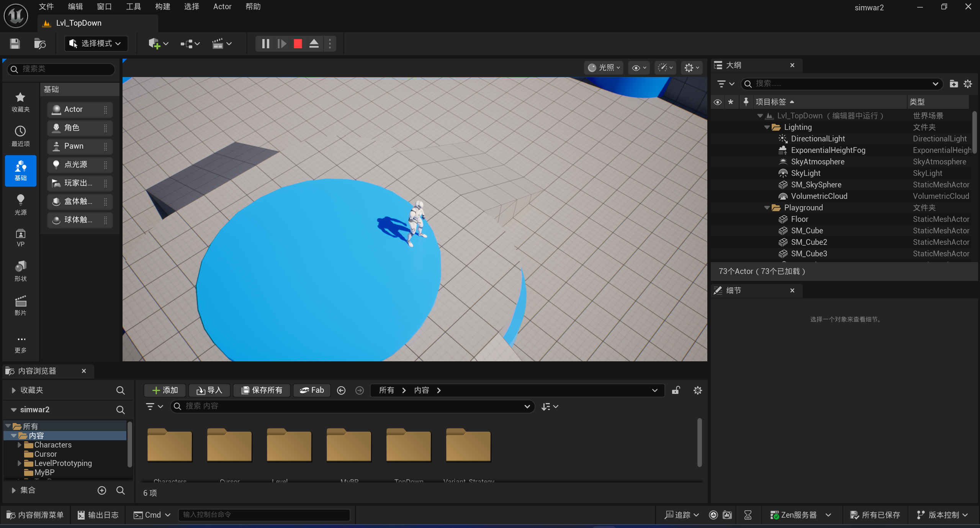Open the Fab marketplace
The image size is (980, 528).
[311, 390]
